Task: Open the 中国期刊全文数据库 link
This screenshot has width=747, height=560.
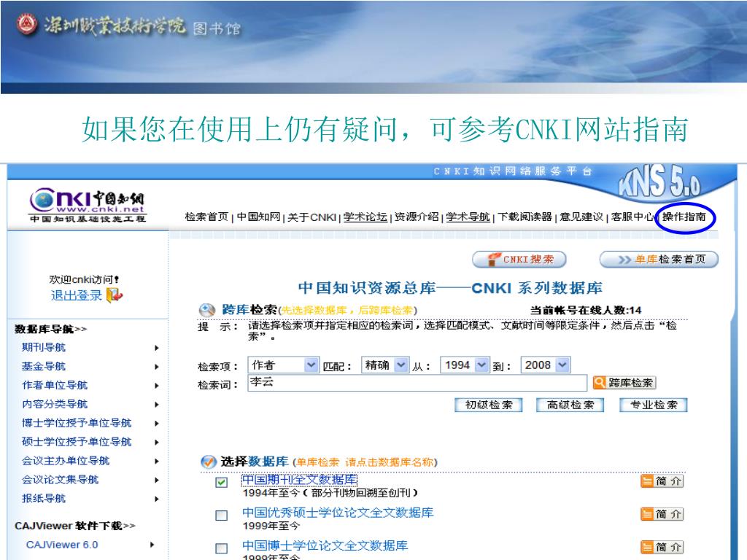Action: (x=299, y=480)
